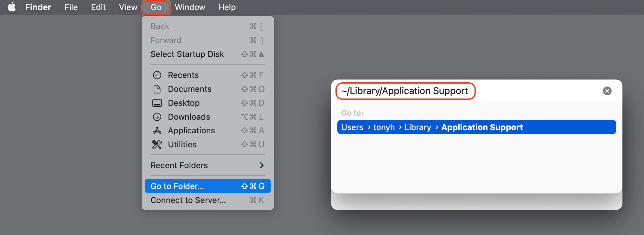Click the Recents clock icon
The height and width of the screenshot is (235, 644).
[157, 75]
